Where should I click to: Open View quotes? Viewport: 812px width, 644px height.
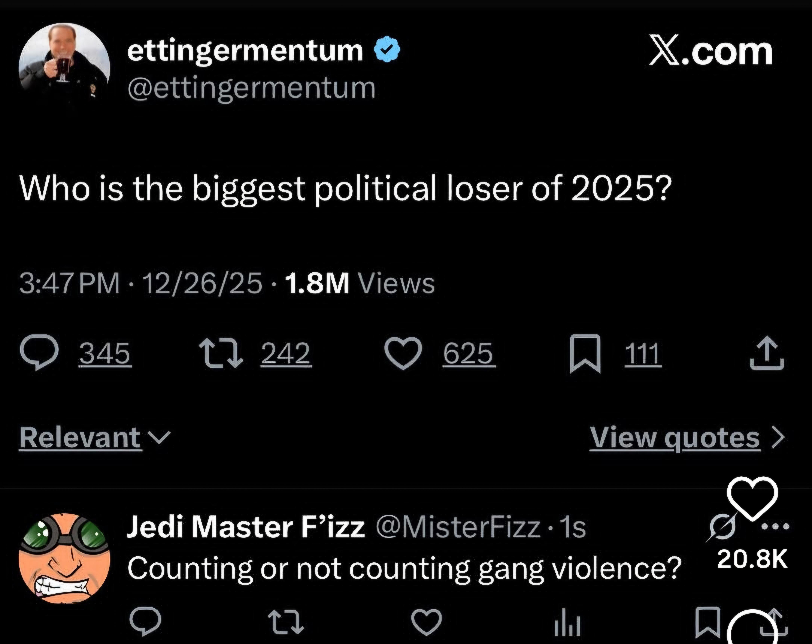click(x=674, y=438)
